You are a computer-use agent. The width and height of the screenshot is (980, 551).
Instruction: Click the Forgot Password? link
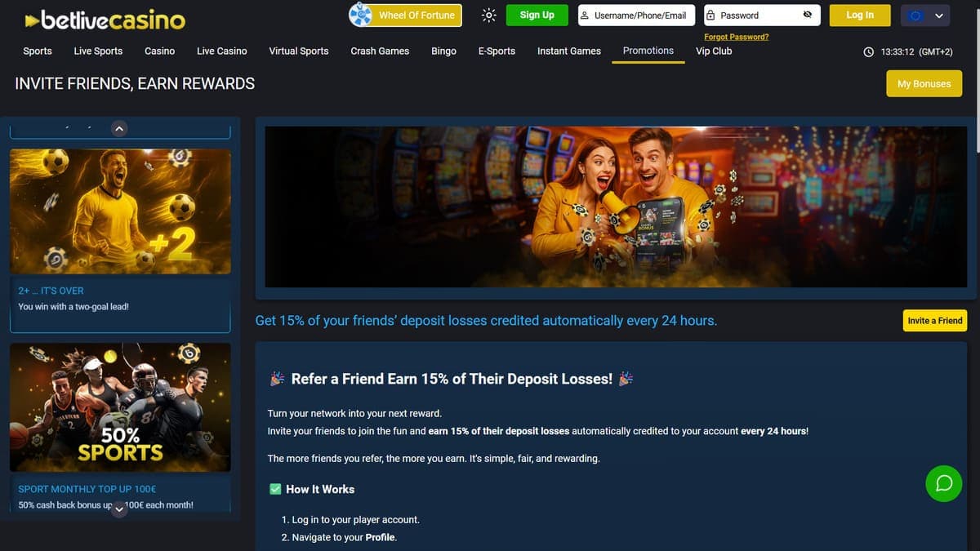[736, 37]
